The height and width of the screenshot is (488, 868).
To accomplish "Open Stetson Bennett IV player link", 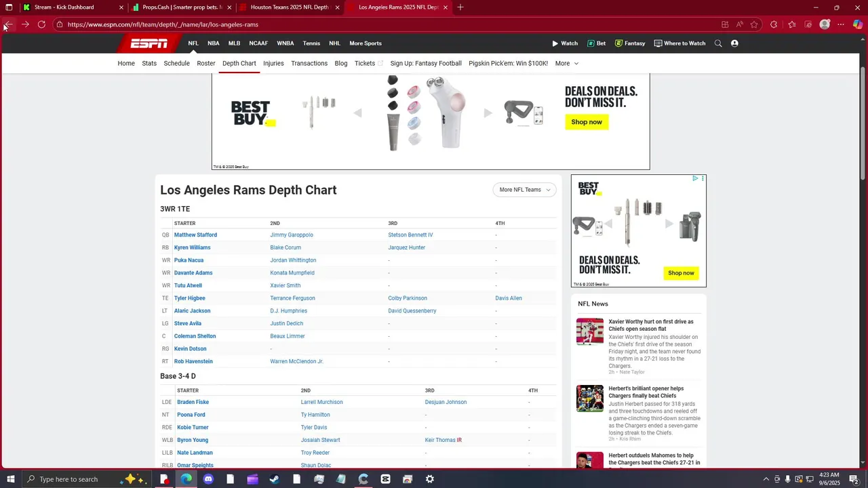I will (x=410, y=235).
